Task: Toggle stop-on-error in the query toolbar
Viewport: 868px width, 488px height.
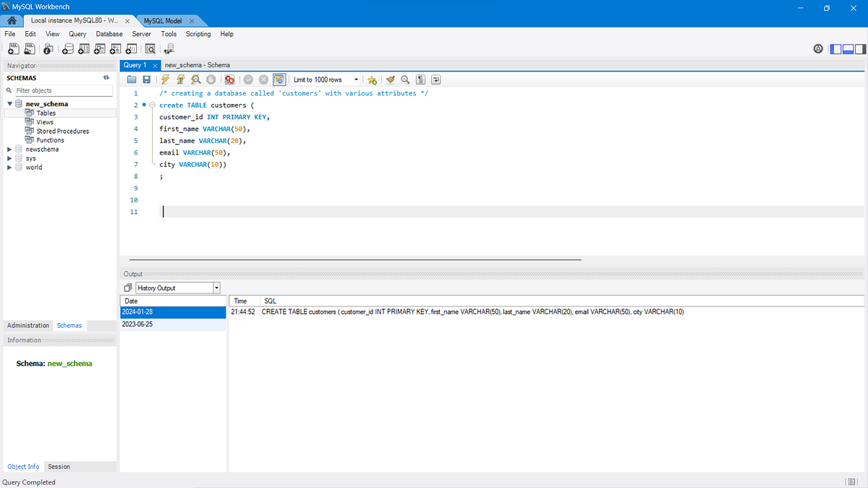Action: click(x=229, y=80)
